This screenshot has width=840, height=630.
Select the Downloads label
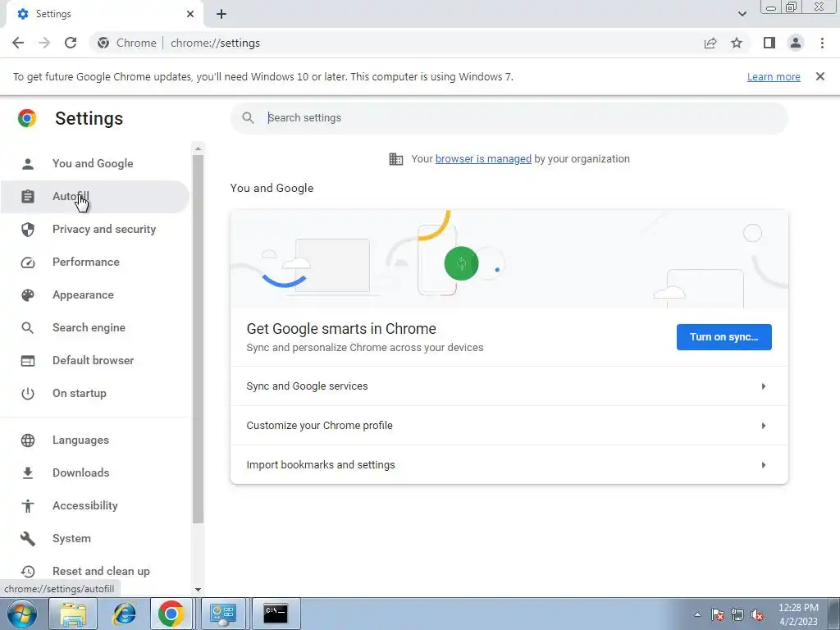(81, 473)
